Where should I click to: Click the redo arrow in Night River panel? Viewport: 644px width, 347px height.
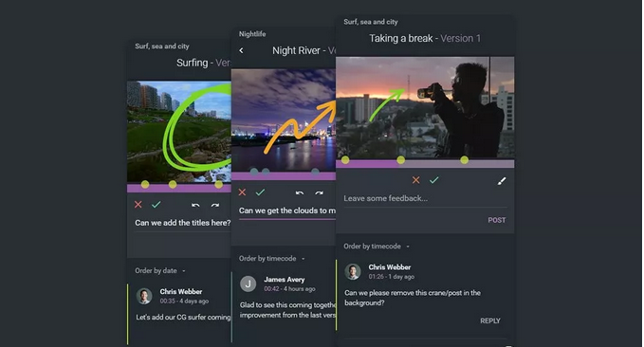(319, 192)
